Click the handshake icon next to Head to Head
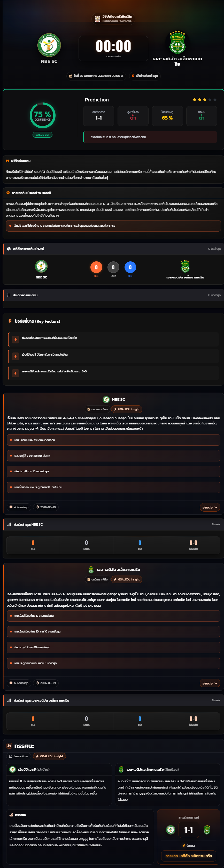Viewport: 224px width, 868px height. click(x=8, y=193)
